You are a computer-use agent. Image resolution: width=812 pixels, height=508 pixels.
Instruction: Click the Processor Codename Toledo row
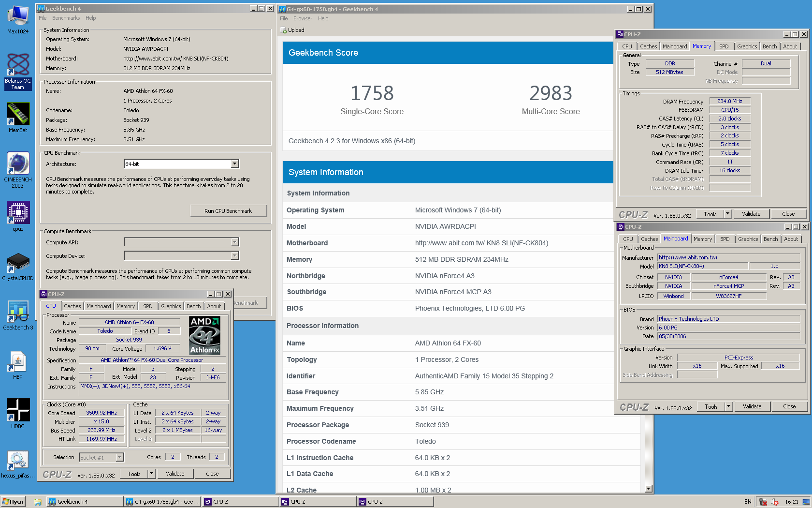(x=462, y=441)
